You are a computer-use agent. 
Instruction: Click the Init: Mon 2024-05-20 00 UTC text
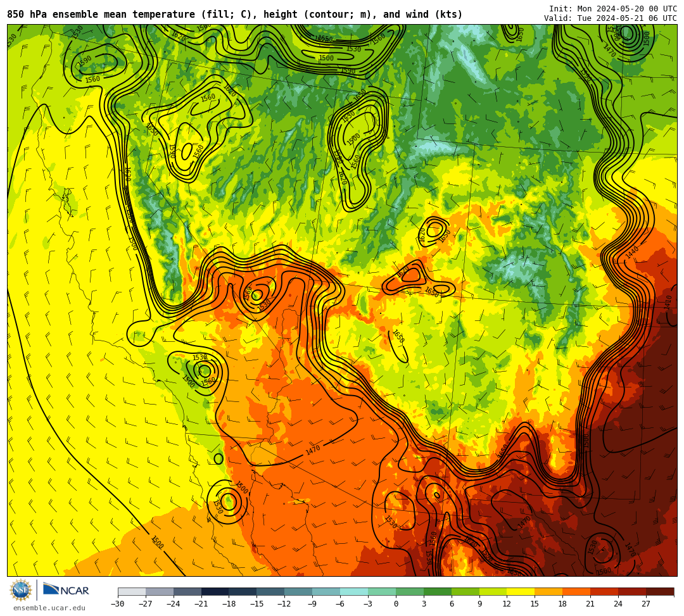(x=613, y=9)
